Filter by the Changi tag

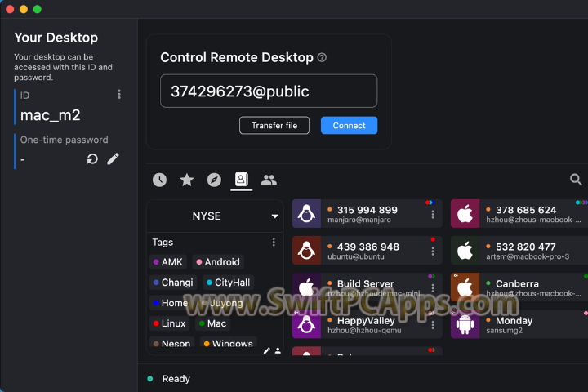[173, 283]
